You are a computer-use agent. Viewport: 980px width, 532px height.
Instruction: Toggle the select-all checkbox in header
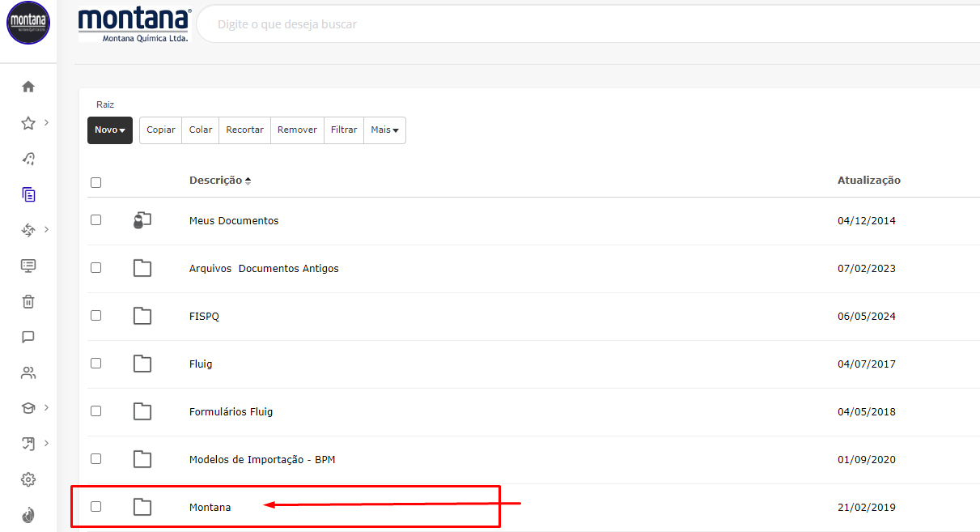click(x=96, y=182)
